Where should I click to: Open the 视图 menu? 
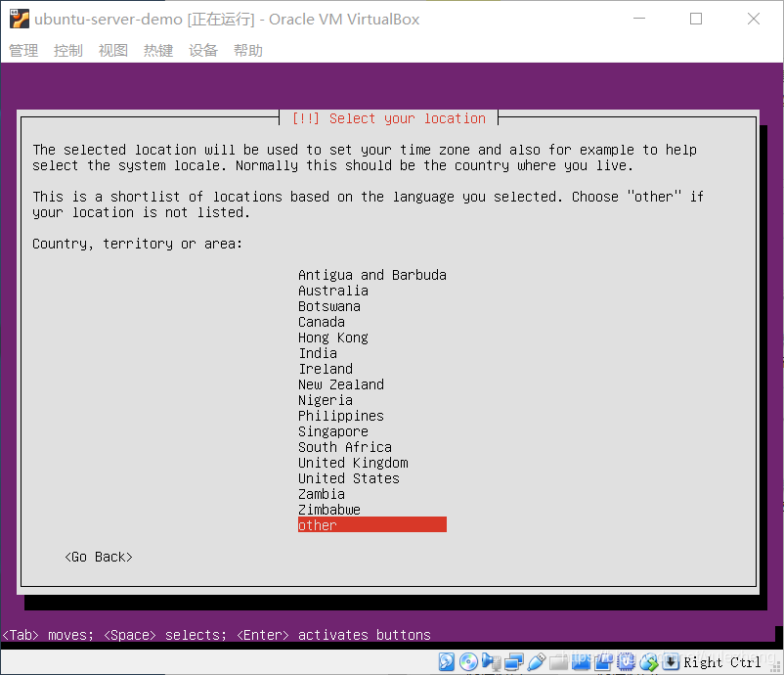coord(113,51)
